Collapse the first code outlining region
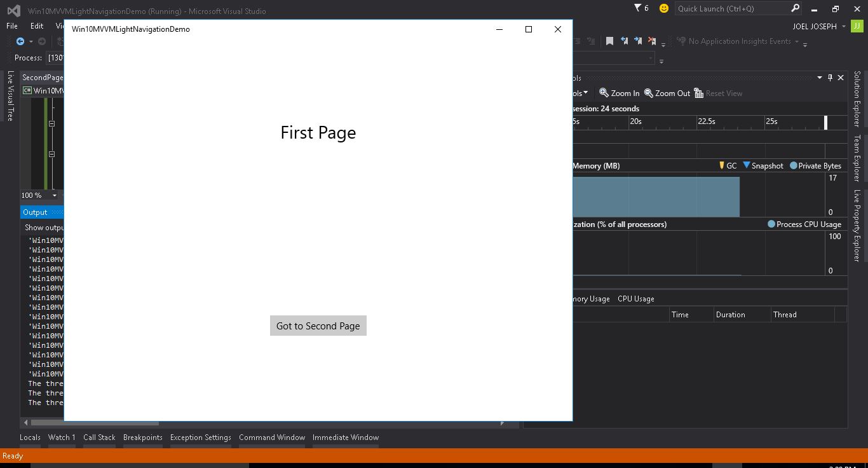868x468 pixels. (x=52, y=123)
